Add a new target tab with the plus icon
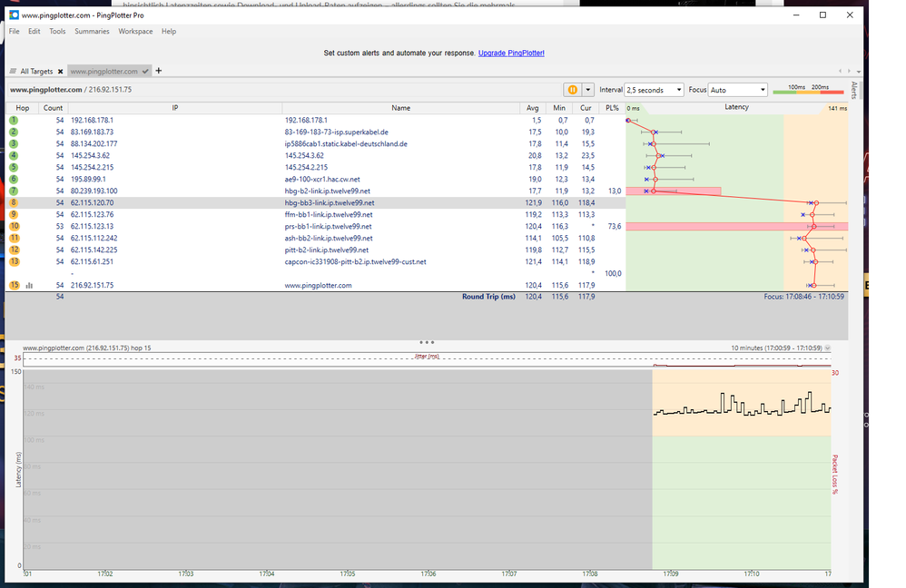The image size is (906, 588). pyautogui.click(x=159, y=71)
